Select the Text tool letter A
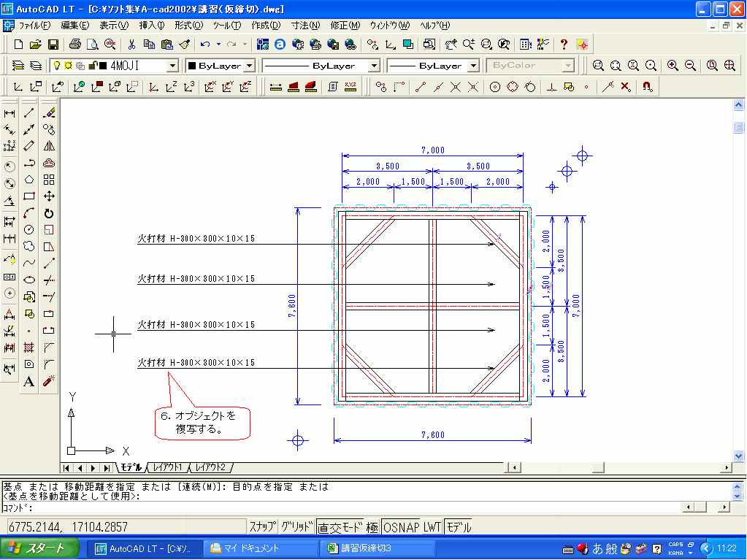Screen dimensions: 747x560 (29, 381)
